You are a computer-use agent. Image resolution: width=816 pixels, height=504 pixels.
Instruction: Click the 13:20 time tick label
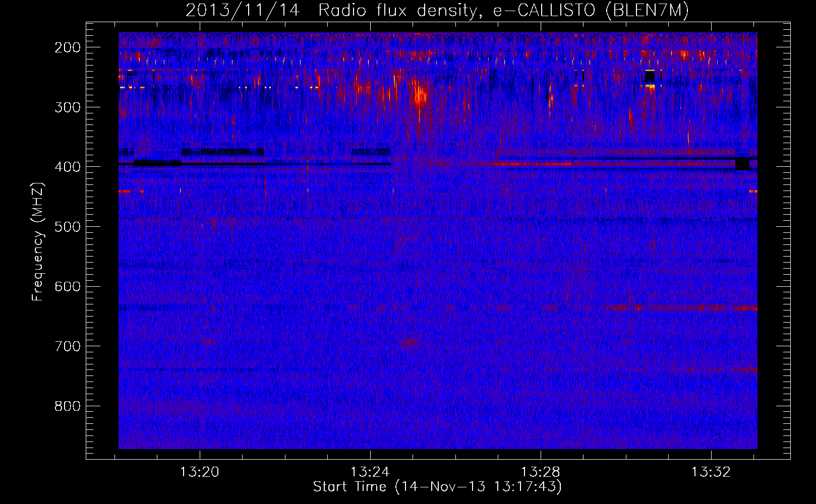pyautogui.click(x=200, y=472)
